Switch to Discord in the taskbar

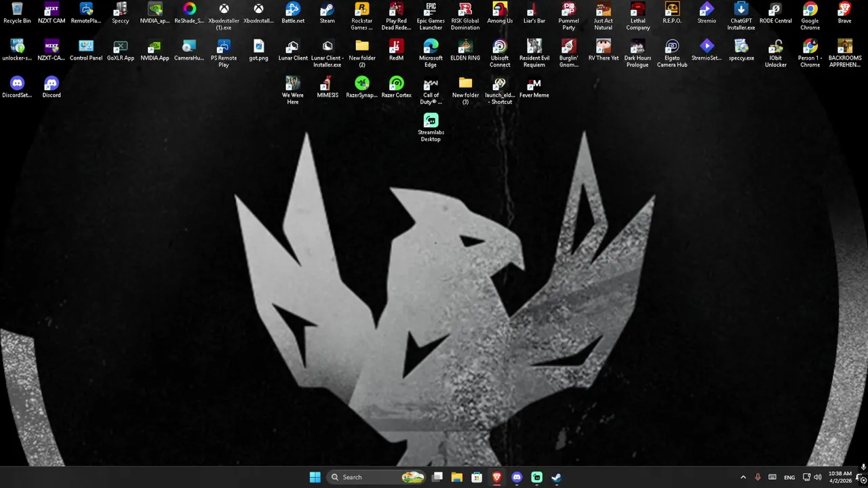coord(517,477)
